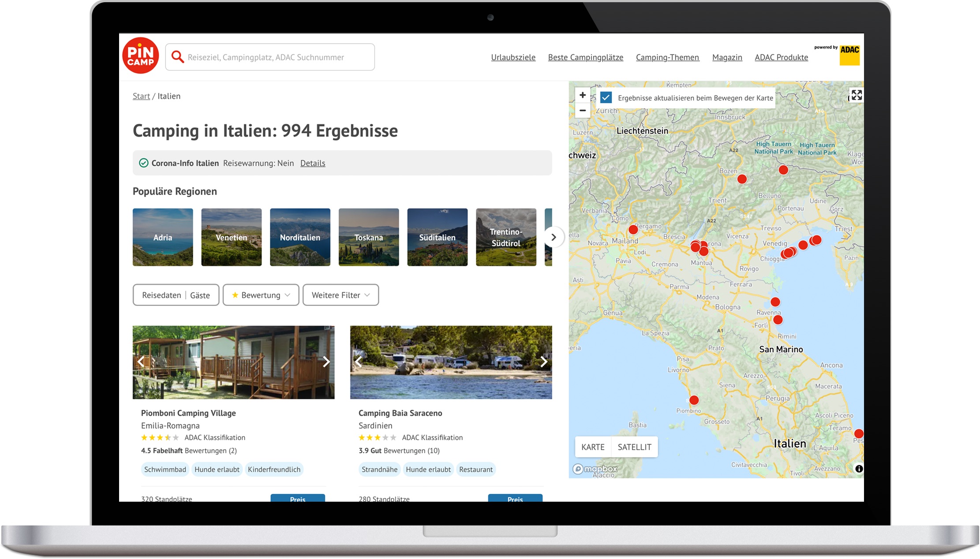
Task: Show previous Camping Baia Saraceno photo
Action: tap(359, 361)
